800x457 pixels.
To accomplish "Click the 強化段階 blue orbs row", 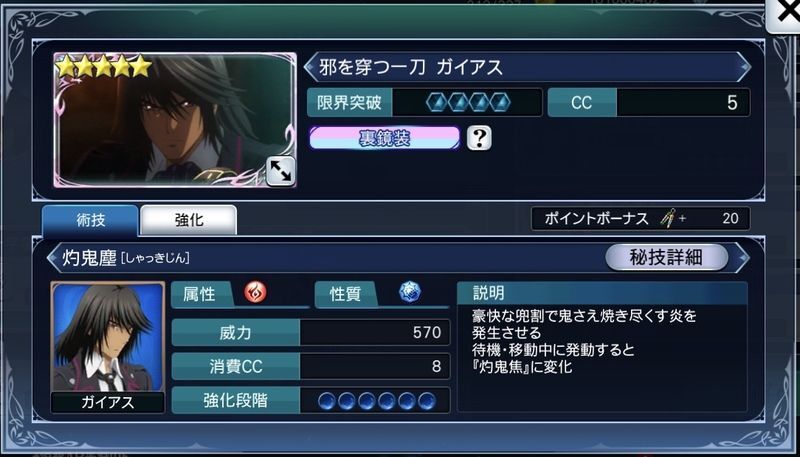I will [x=377, y=400].
